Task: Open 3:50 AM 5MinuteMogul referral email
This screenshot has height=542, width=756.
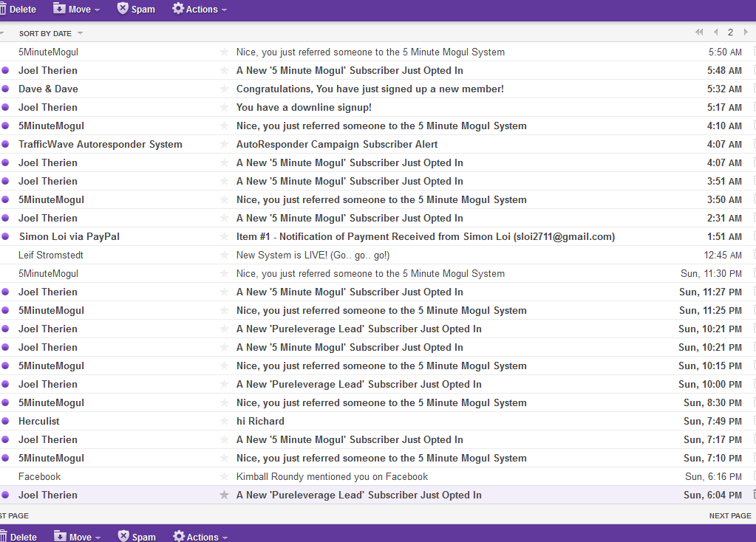Action: (381, 199)
